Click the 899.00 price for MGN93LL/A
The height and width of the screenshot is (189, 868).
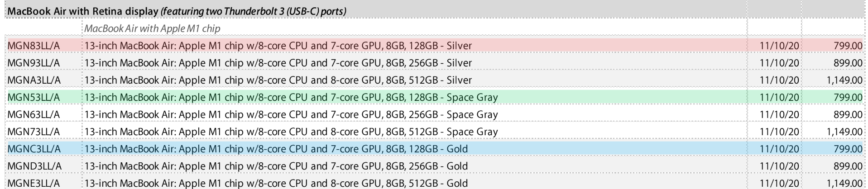click(x=848, y=63)
